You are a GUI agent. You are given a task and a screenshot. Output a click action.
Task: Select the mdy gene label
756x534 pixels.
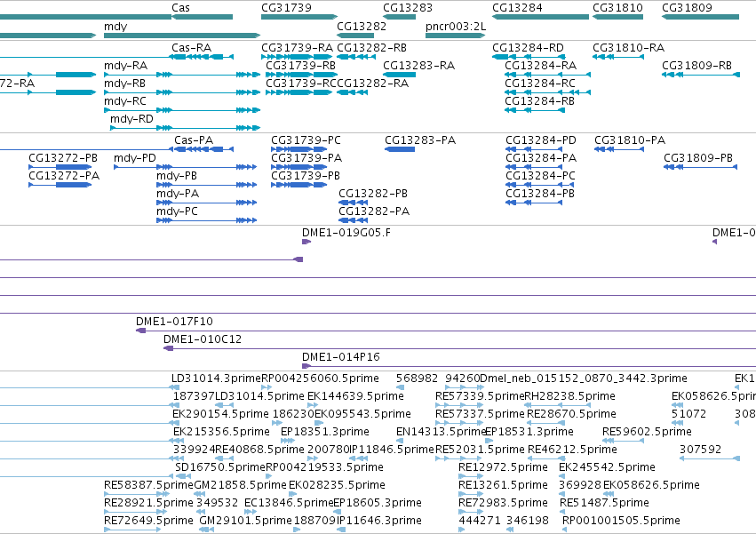click(x=115, y=27)
